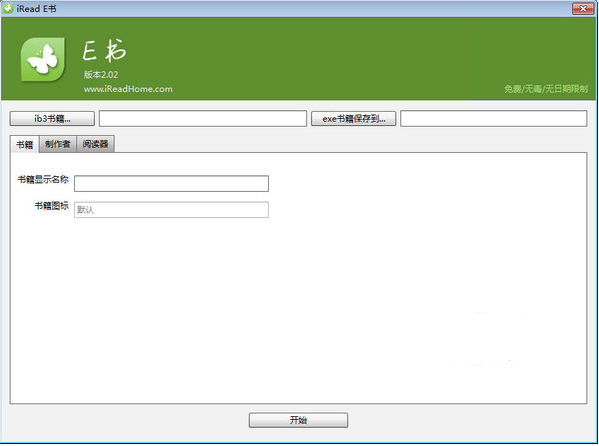Screen dimensions: 599x446
Task: Click the butterfly E书 logo icon
Action: click(43, 59)
